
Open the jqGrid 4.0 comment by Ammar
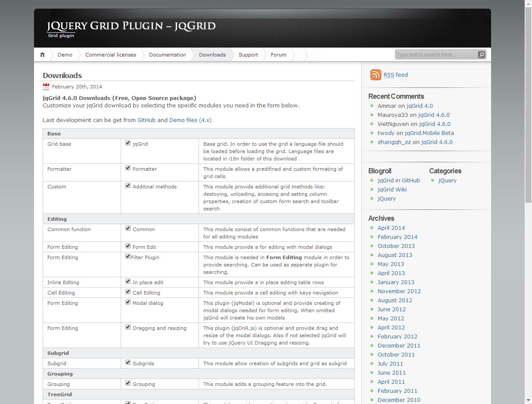click(x=420, y=106)
